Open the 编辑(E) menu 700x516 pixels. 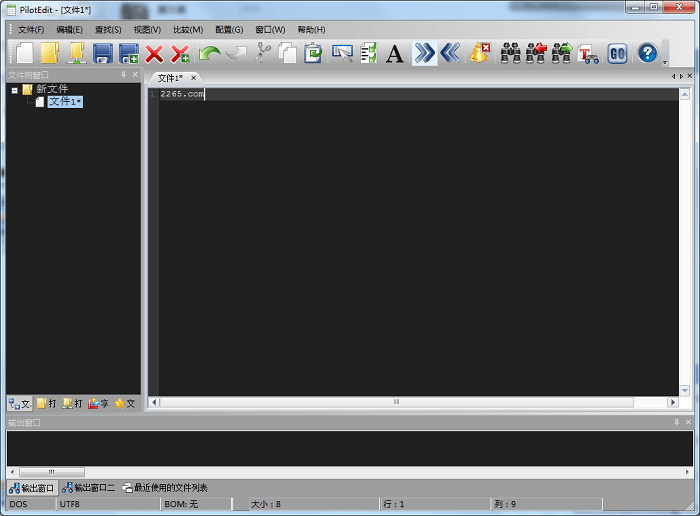coord(70,30)
